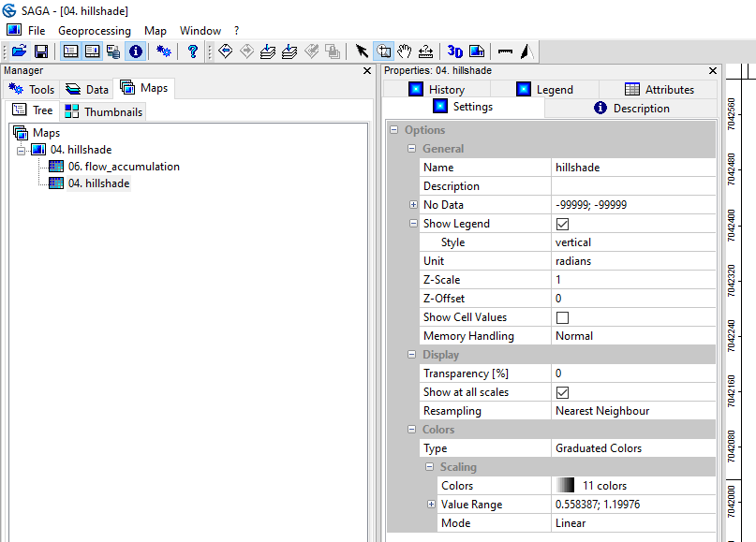Expand the Value Range property

[431, 505]
